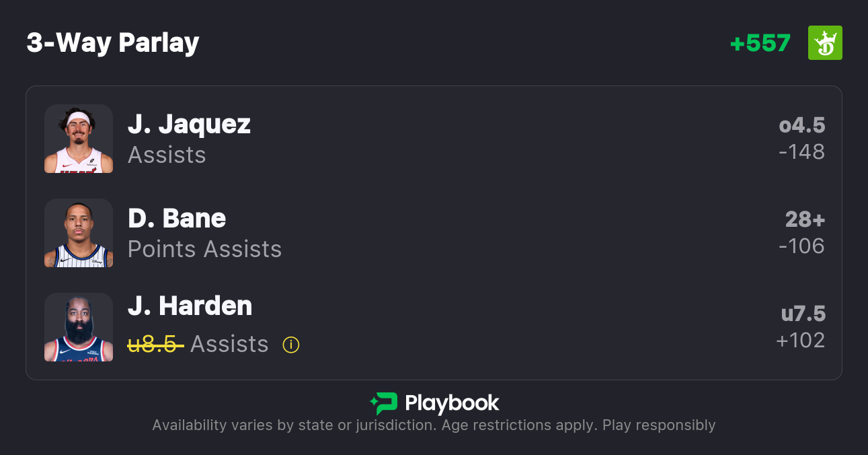Screen dimensions: 868x455
Task: Click the 28+ line for Bane
Action: pyautogui.click(x=805, y=219)
